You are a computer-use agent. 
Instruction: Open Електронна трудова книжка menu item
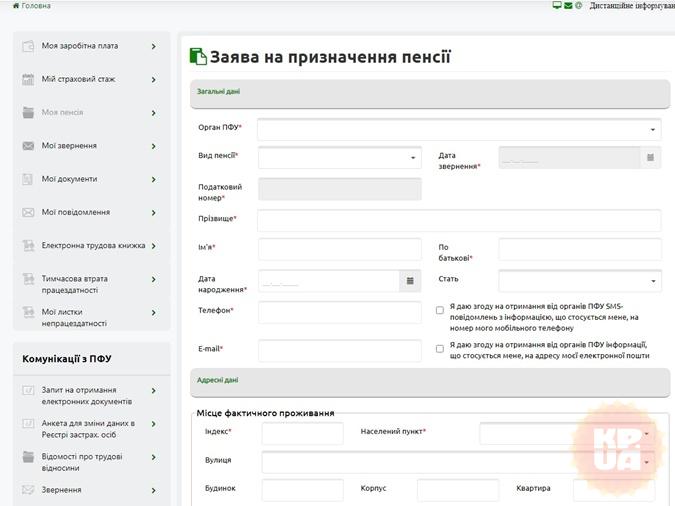click(93, 246)
